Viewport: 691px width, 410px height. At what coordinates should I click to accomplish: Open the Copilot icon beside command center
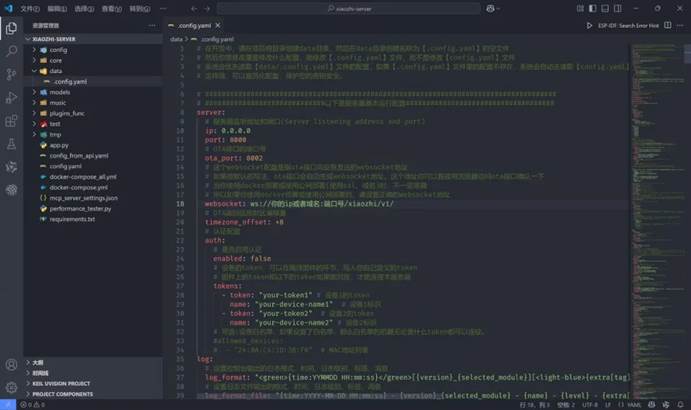pos(490,8)
